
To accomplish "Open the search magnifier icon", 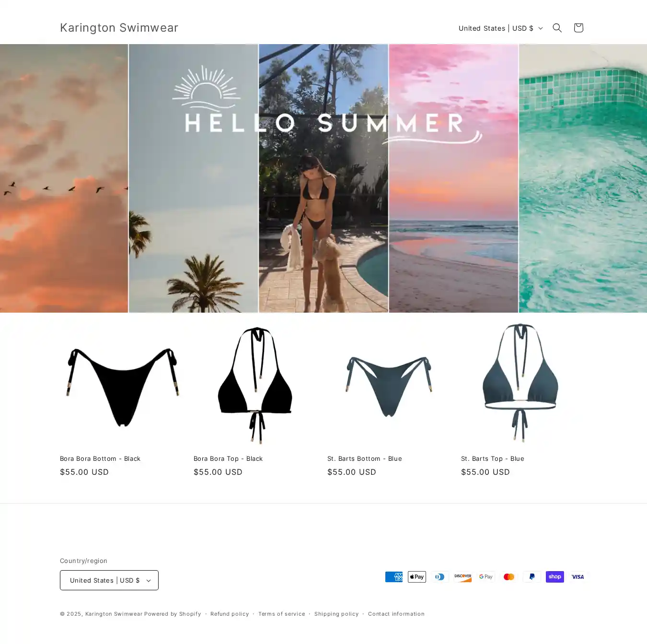I will (557, 28).
